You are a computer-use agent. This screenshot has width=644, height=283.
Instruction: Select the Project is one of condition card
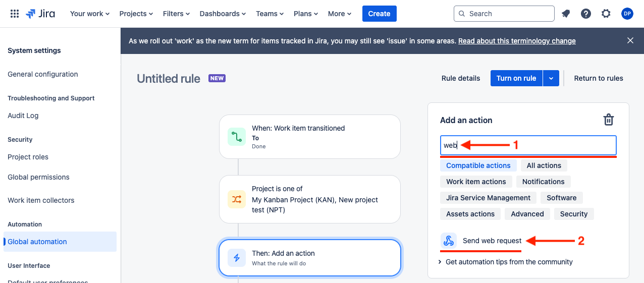(310, 199)
